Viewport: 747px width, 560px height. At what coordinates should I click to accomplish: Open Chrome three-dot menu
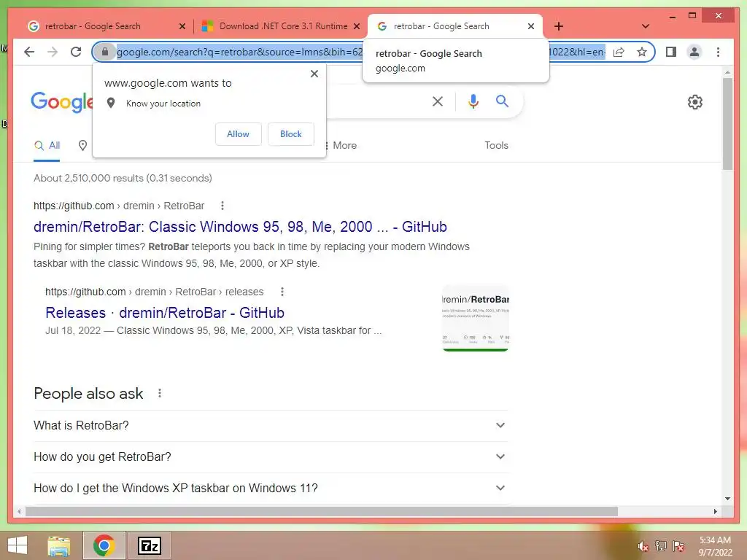pos(718,52)
